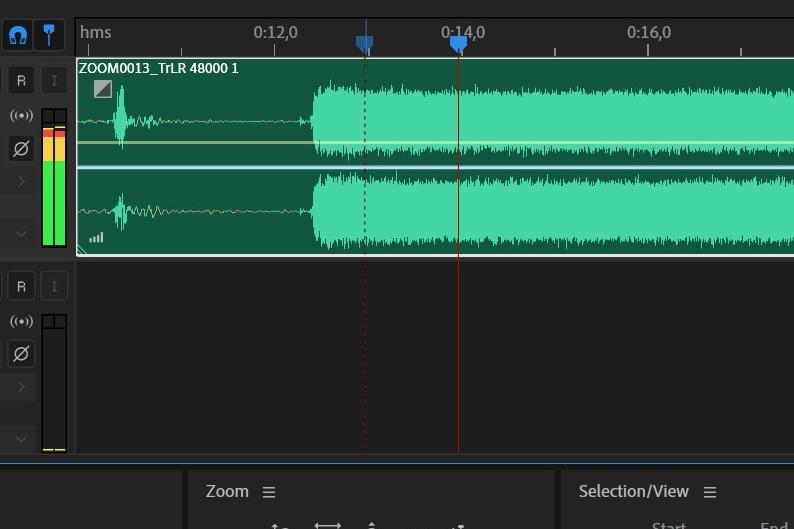Select the clip name ZOOM0013_TrLR 48000 1

point(158,68)
